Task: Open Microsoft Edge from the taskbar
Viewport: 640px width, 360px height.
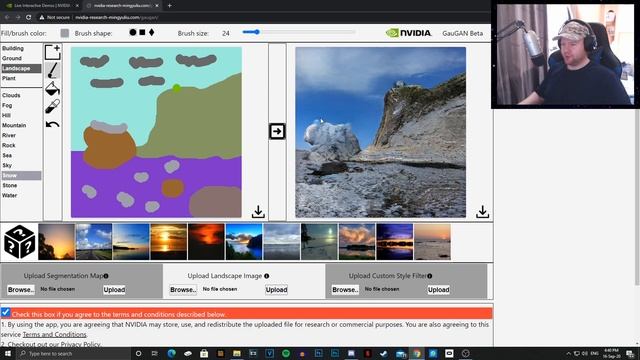Action: pos(171,353)
